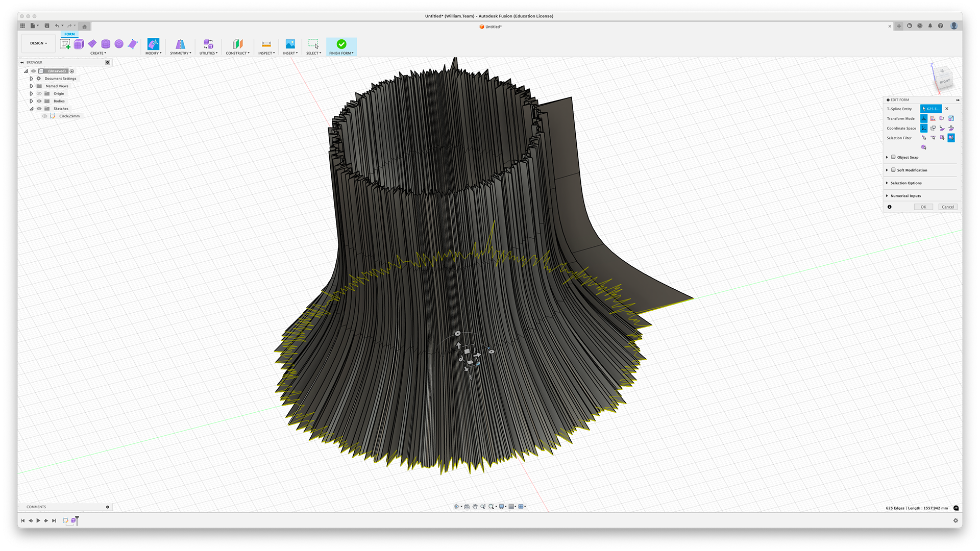Open the job status clock icon

pyautogui.click(x=920, y=26)
